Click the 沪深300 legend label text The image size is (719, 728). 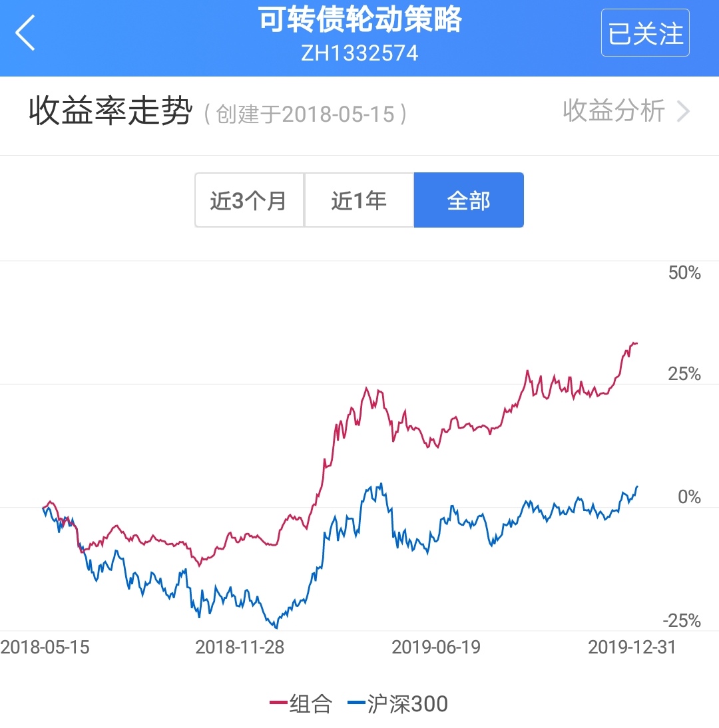point(407,703)
